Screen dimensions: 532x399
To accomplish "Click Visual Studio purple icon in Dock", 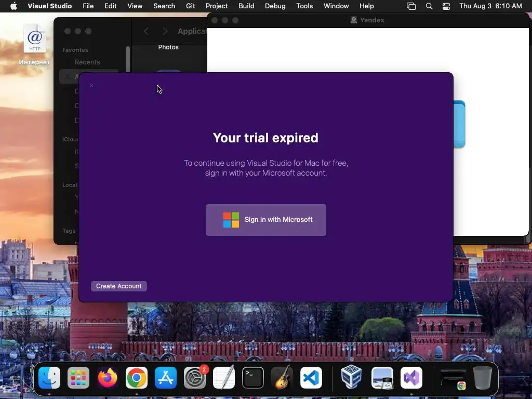I will [411, 378].
